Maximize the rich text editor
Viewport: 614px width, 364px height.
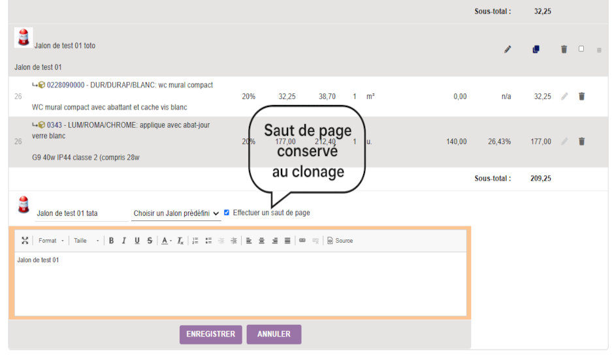click(x=25, y=241)
